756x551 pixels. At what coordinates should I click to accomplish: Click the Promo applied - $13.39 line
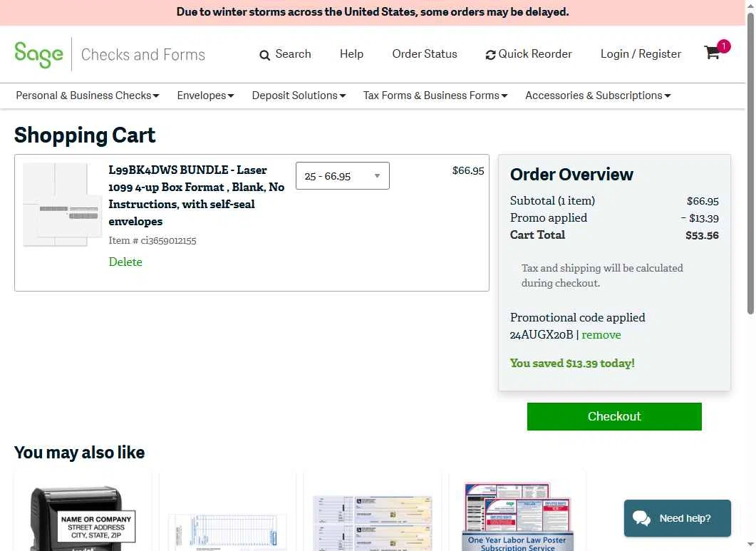pos(614,218)
